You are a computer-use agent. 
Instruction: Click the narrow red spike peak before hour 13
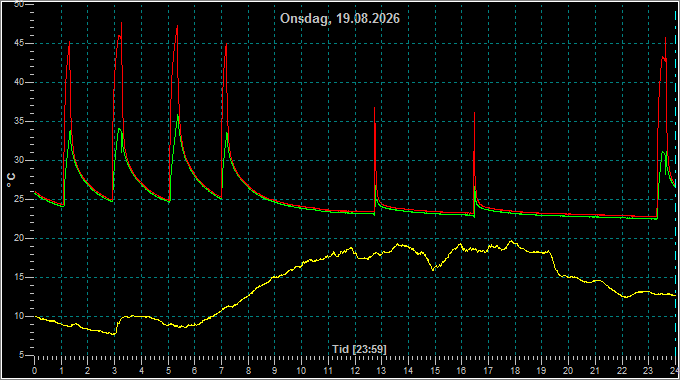(x=375, y=108)
